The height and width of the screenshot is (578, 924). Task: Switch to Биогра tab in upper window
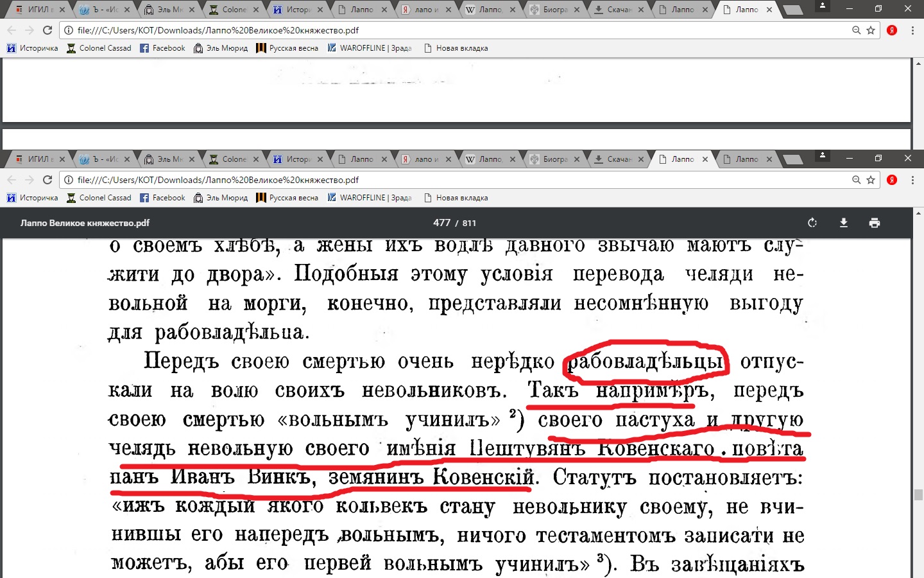pos(554,10)
